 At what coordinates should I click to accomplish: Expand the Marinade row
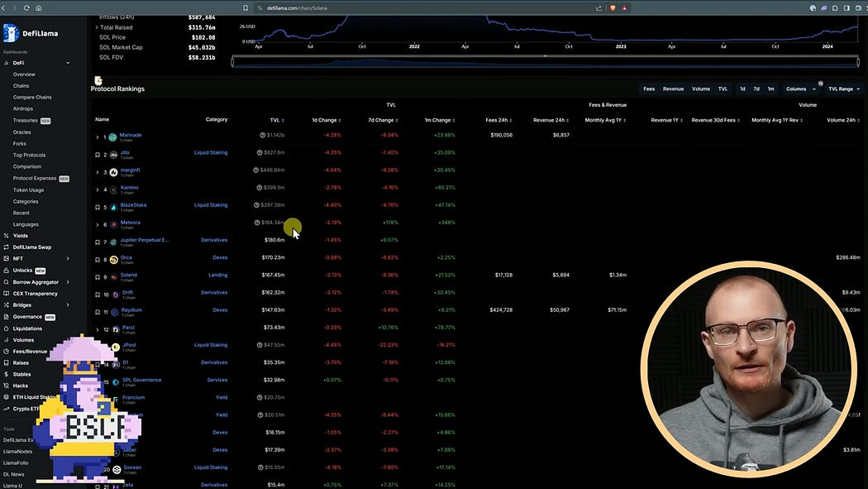(x=98, y=137)
